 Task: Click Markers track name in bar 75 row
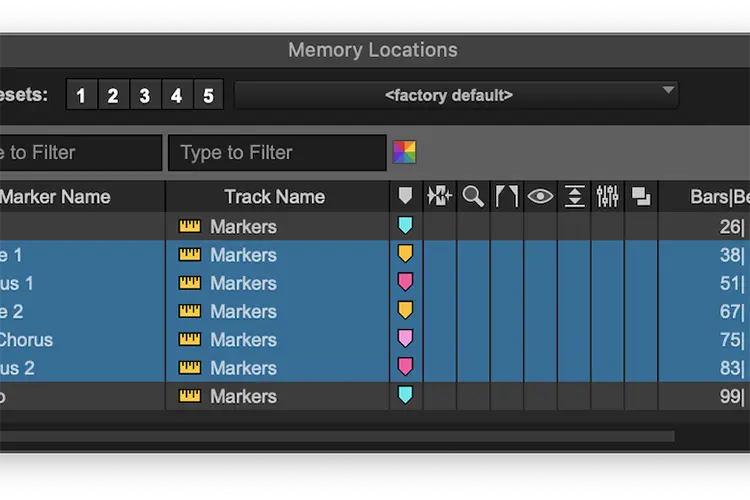243,340
